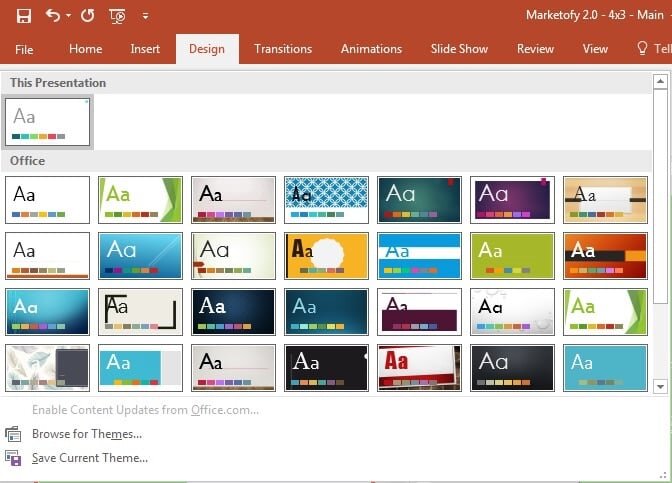Switch to the Transitions tab
This screenshot has width=672, height=483.
click(282, 49)
